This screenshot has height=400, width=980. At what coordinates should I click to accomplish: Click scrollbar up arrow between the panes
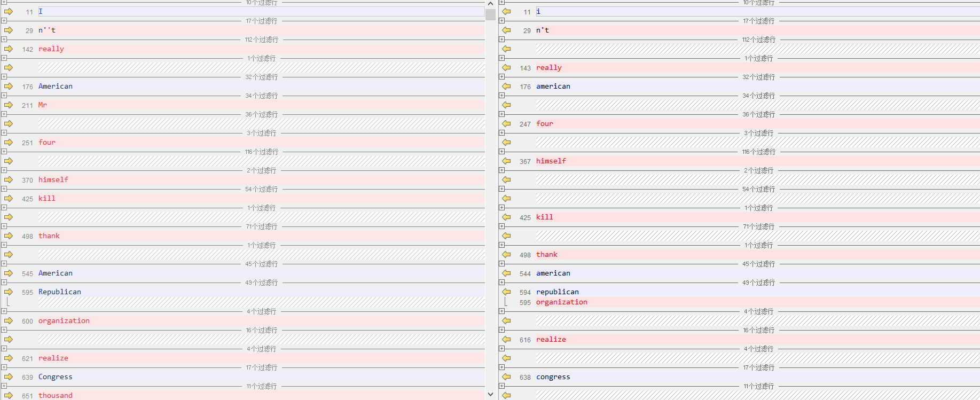[490, 4]
